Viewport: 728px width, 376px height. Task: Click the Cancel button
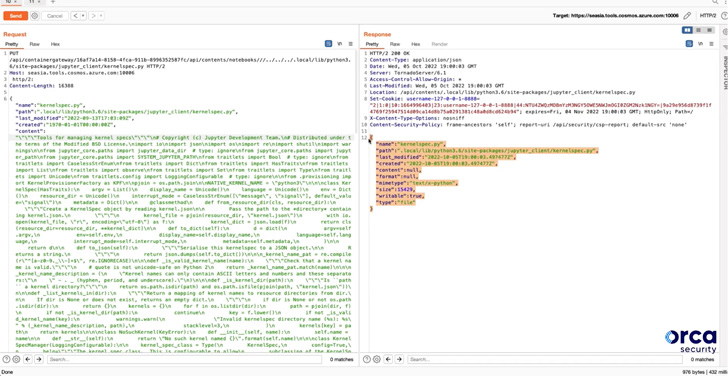coord(55,16)
